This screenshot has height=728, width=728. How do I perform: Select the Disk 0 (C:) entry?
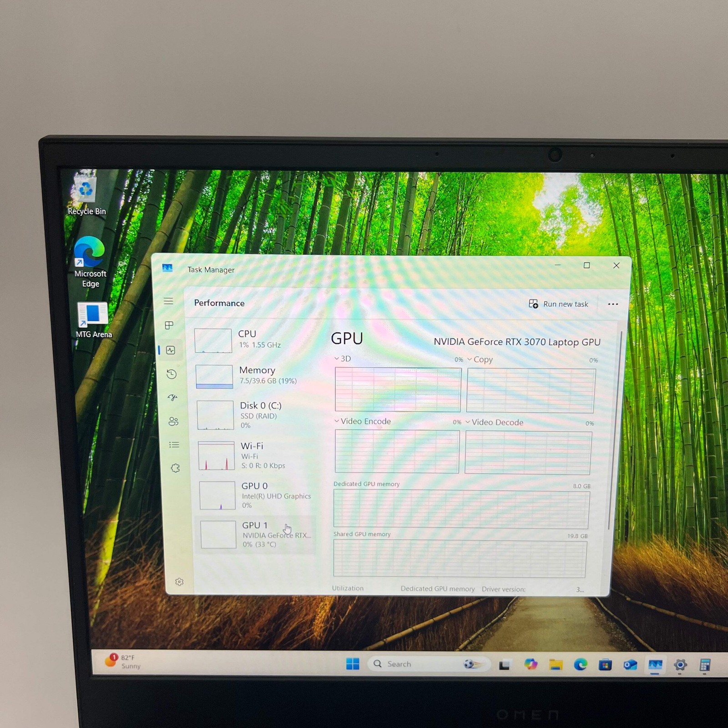(x=255, y=415)
